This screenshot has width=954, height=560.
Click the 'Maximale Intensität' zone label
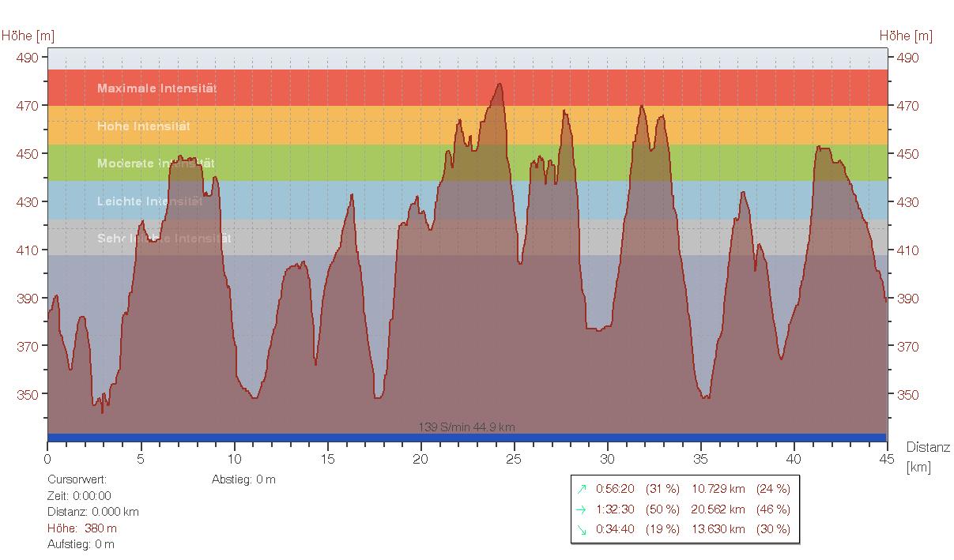click(156, 88)
